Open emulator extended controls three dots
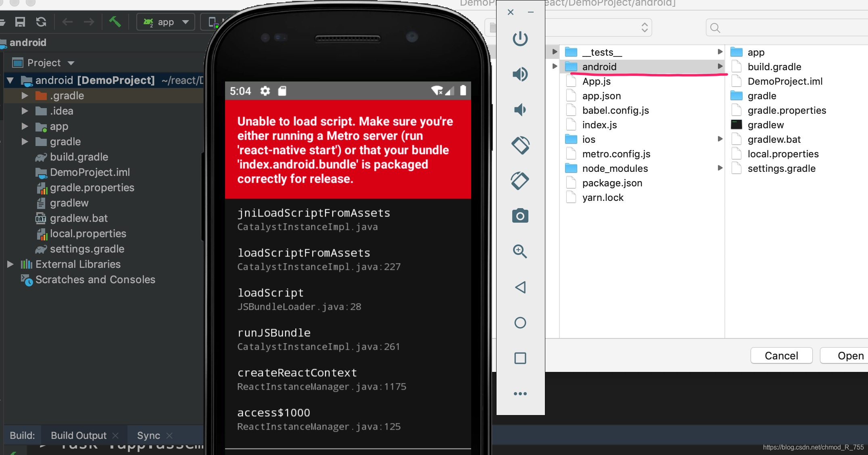The width and height of the screenshot is (868, 455). [520, 394]
